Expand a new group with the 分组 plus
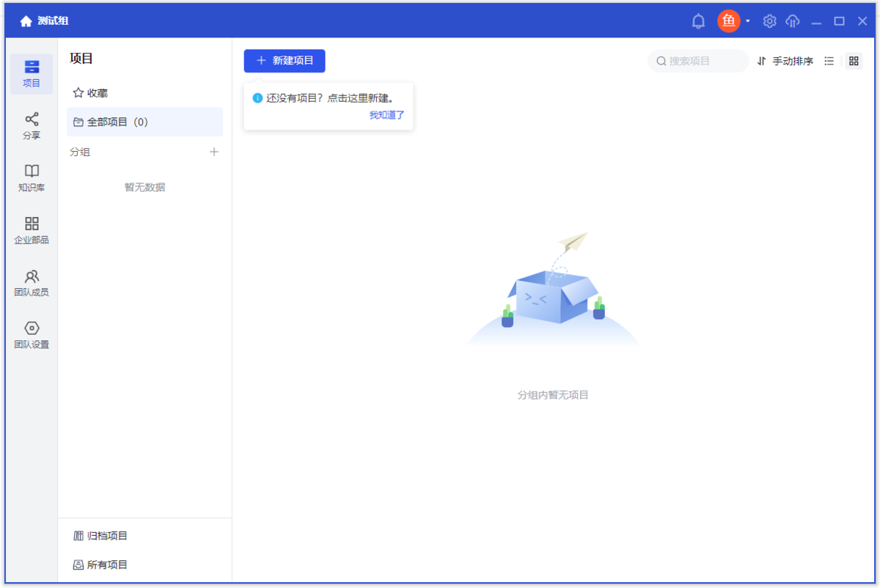Image resolution: width=880 pixels, height=588 pixels. [213, 152]
